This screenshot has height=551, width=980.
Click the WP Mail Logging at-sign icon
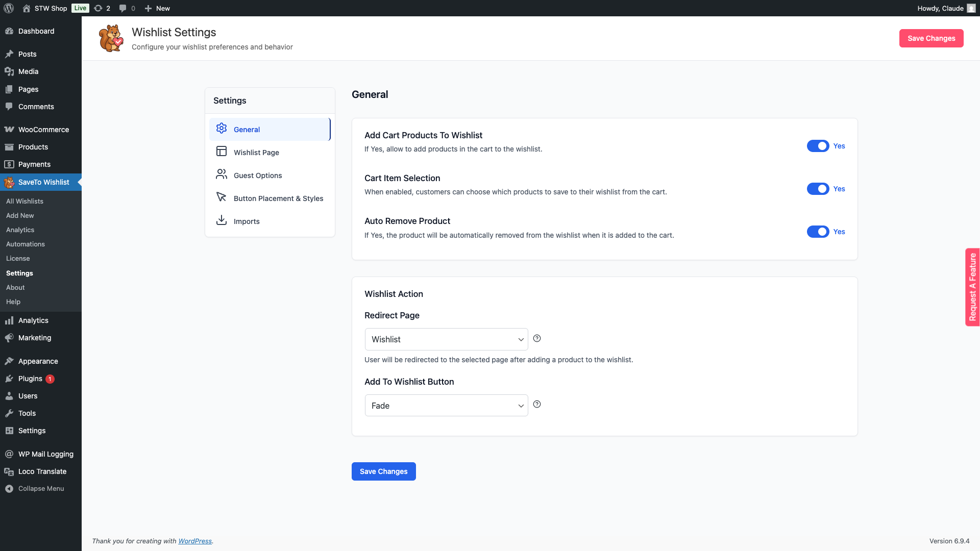click(9, 454)
